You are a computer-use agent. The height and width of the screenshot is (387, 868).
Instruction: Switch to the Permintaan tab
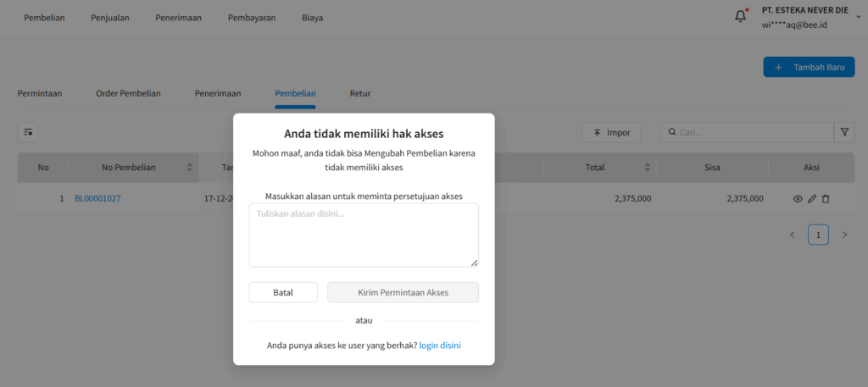[x=40, y=93]
